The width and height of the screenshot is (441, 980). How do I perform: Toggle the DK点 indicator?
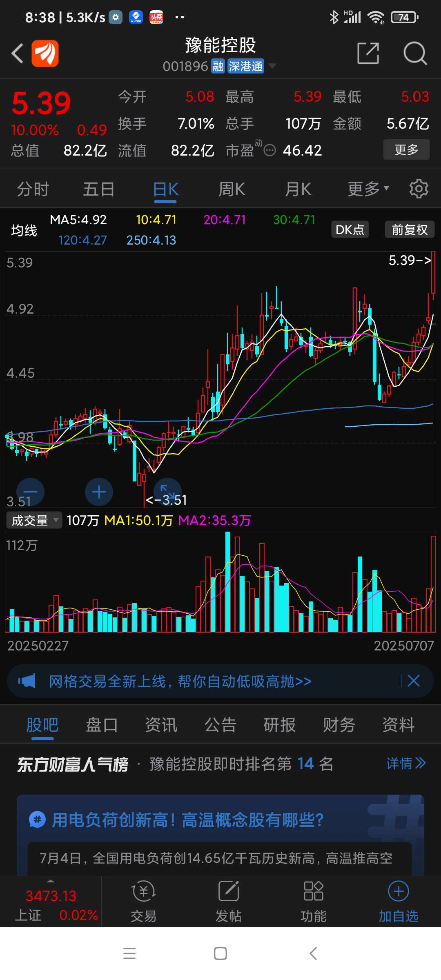click(x=350, y=229)
